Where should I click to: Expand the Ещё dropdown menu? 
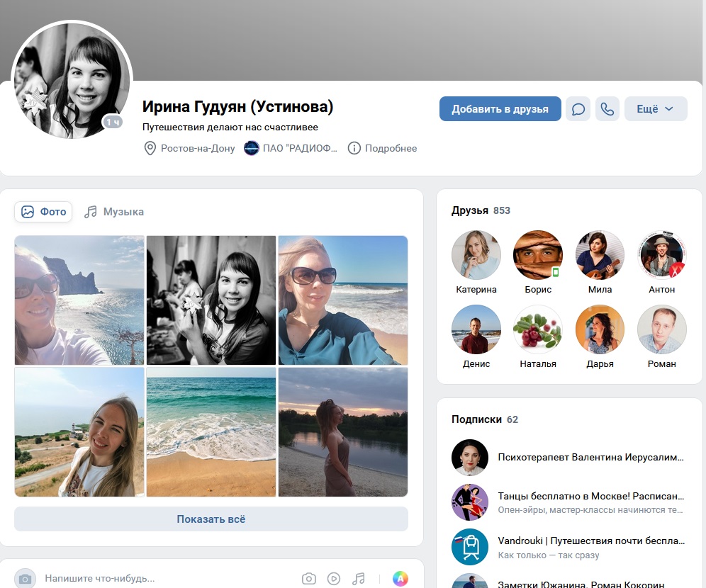coord(656,109)
